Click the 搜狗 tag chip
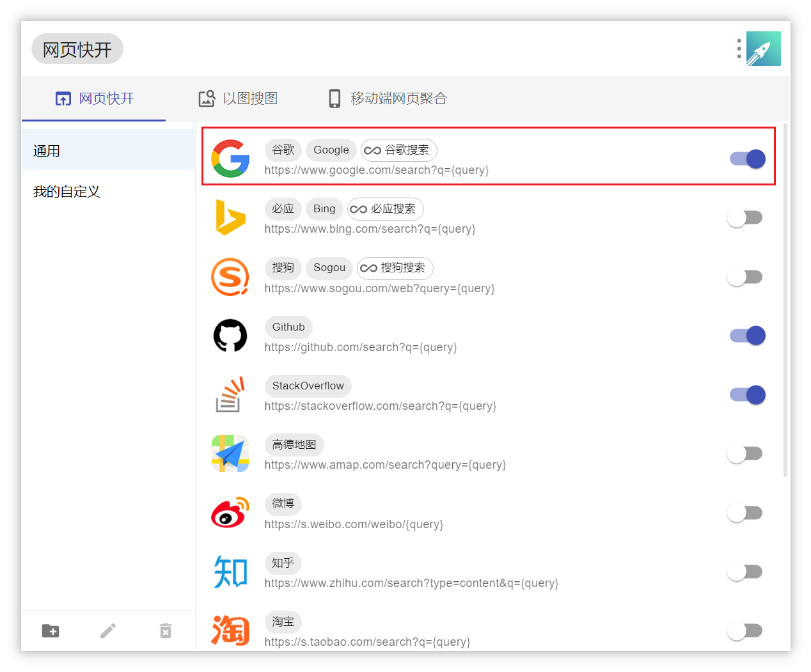 tap(283, 268)
